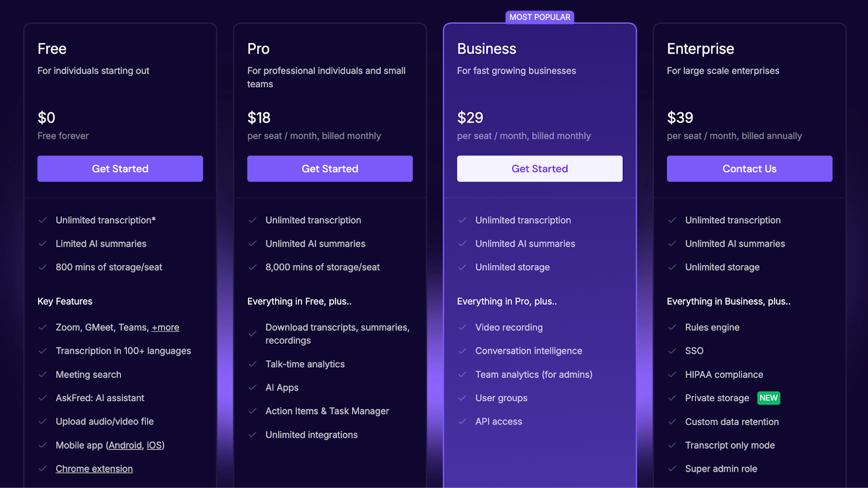The image size is (868, 488).
Task: Click the checkmark next to Limited AI summaries
Action: pos(42,244)
